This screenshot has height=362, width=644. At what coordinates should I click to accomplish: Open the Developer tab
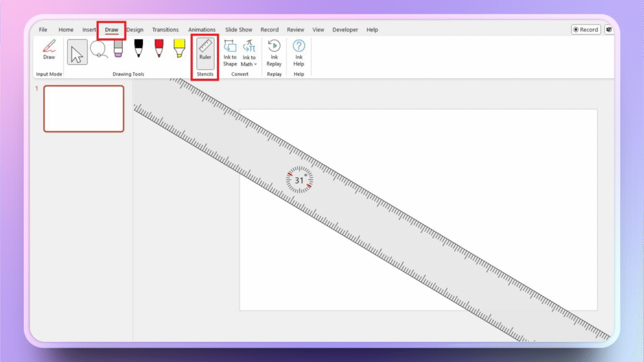tap(345, 29)
